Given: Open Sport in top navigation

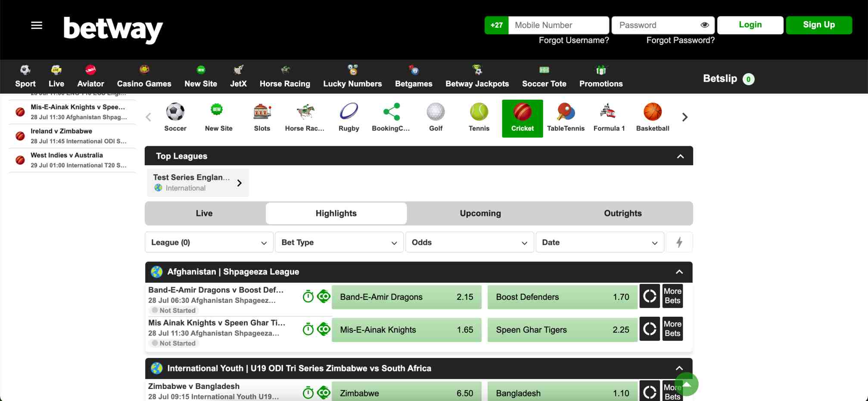Looking at the screenshot, I should pyautogui.click(x=25, y=76).
